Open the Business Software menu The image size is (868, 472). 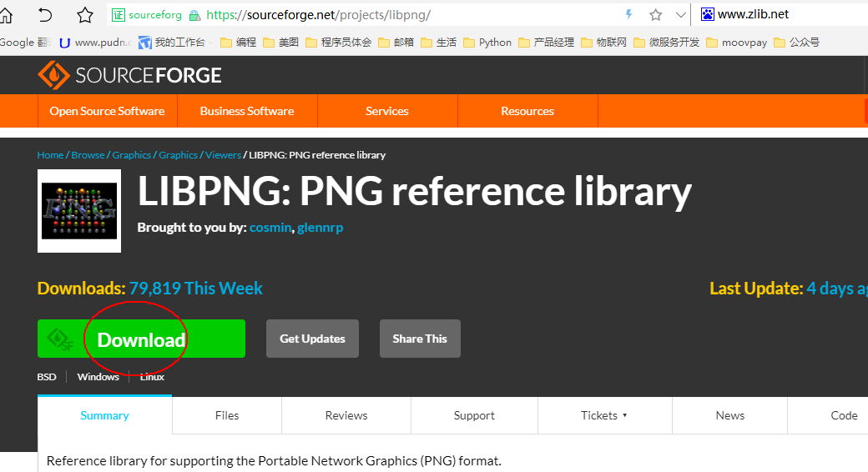click(x=247, y=111)
